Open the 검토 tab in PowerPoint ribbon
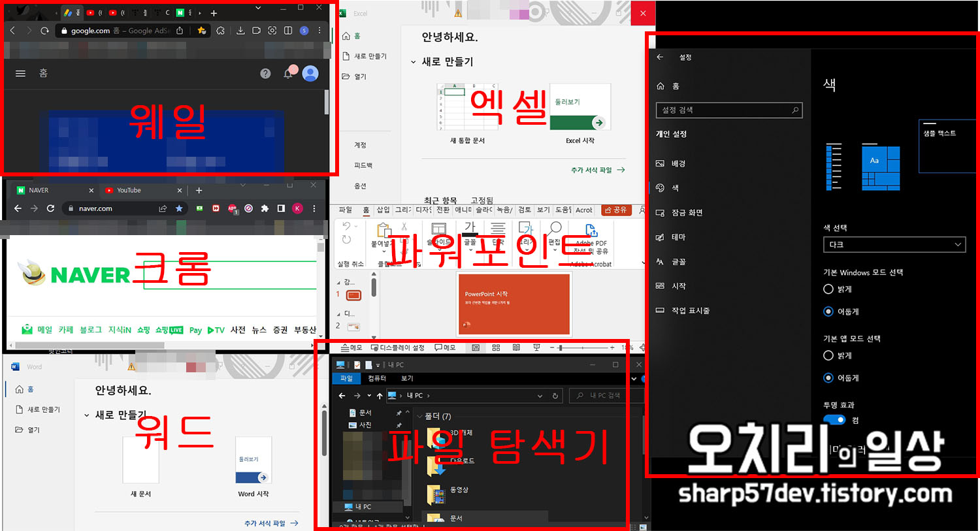This screenshot has width=980, height=531. coord(525,210)
